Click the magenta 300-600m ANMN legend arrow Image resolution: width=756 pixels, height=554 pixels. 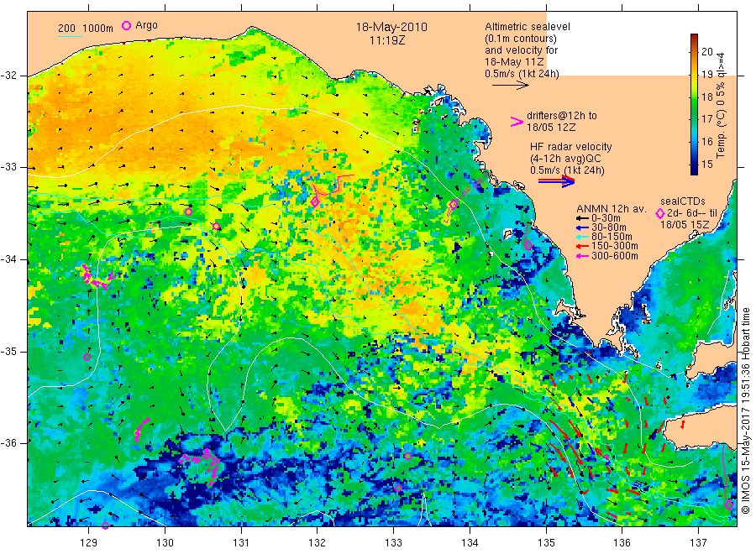tap(582, 256)
